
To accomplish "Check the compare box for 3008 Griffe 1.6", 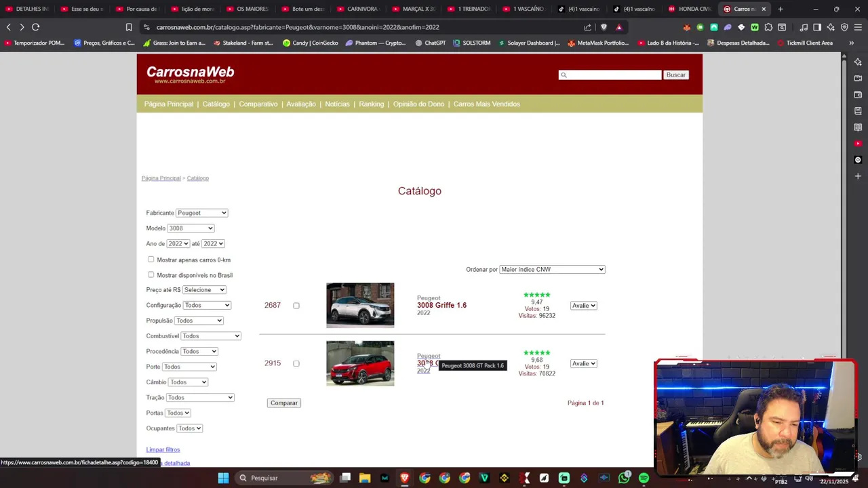I will [296, 306].
